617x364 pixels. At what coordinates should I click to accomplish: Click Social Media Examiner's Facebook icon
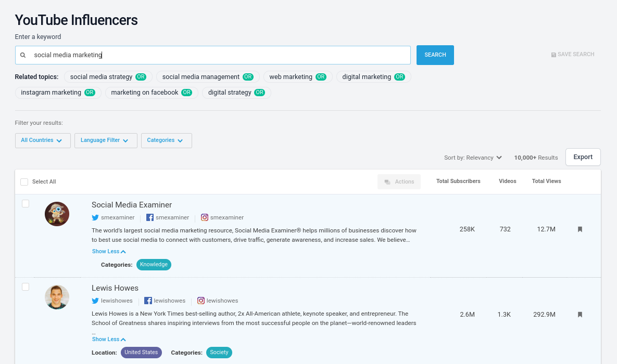(x=150, y=218)
